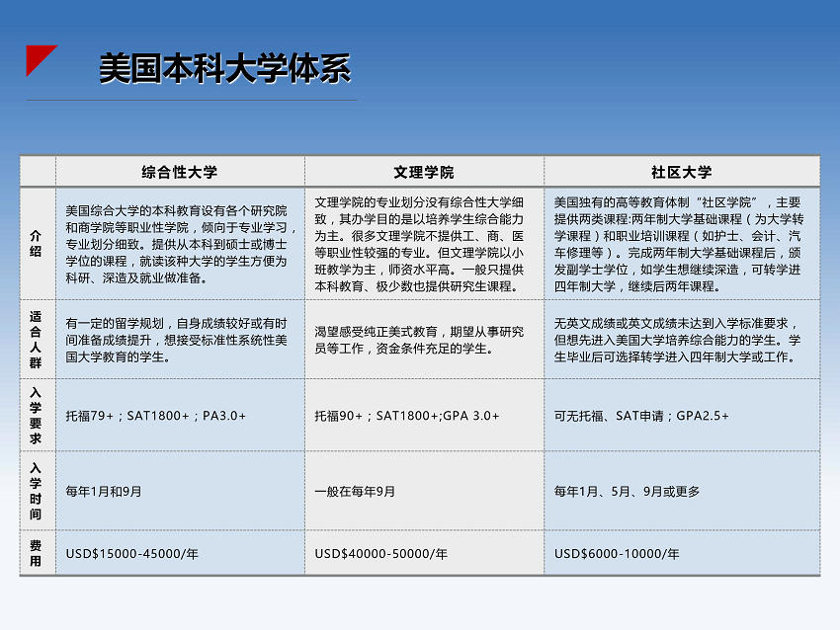
Task: Select the 美国综合大学的本科教育 introduction cell
Action: point(180,244)
